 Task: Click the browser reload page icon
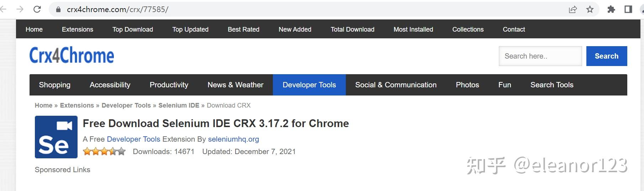(37, 9)
